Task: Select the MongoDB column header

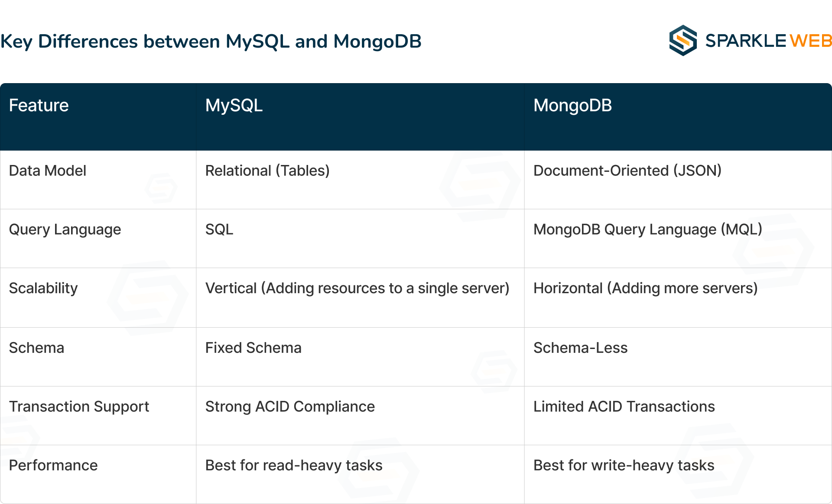Action: [x=572, y=106]
